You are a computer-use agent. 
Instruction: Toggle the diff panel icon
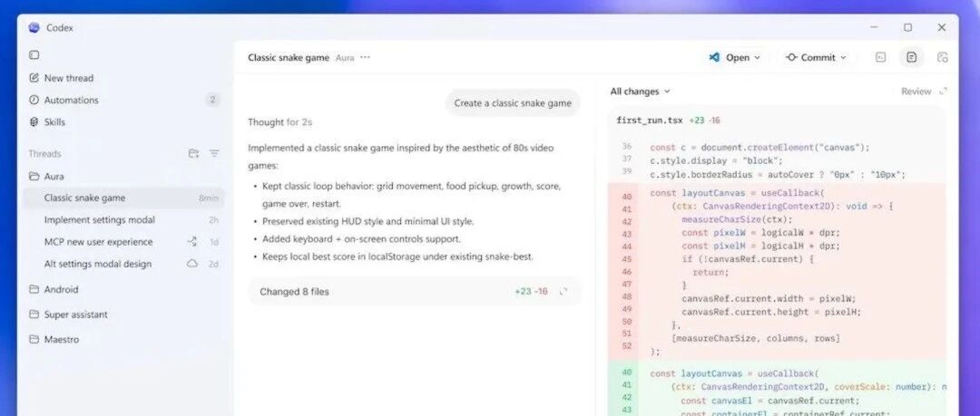tap(912, 57)
